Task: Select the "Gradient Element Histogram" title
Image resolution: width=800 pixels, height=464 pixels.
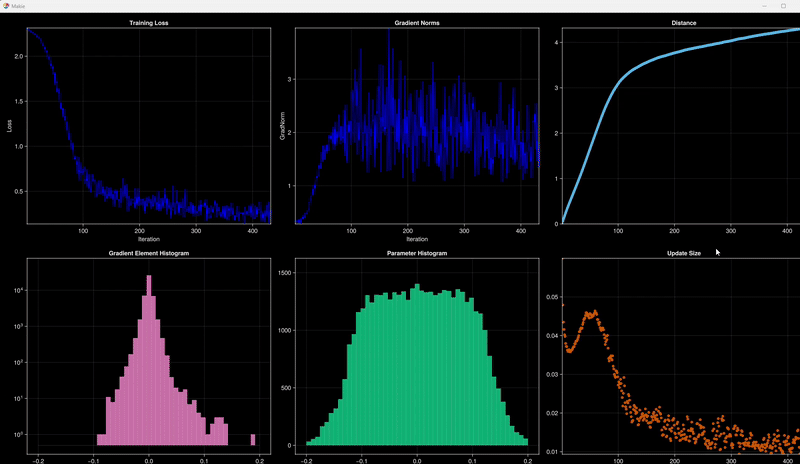Action: coord(148,253)
